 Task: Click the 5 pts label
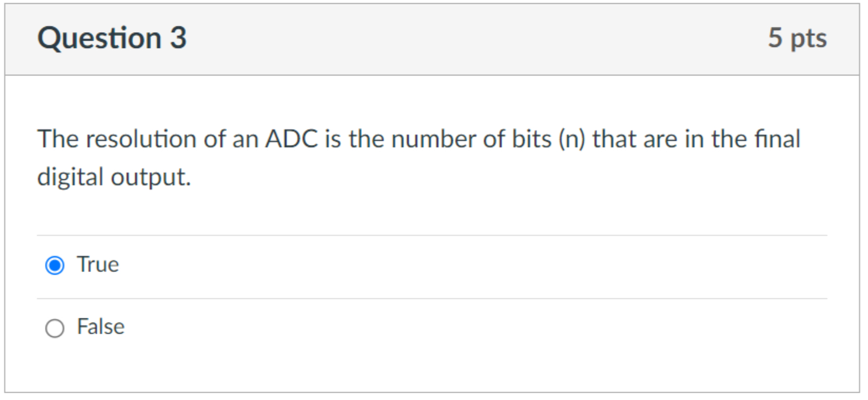click(x=797, y=37)
